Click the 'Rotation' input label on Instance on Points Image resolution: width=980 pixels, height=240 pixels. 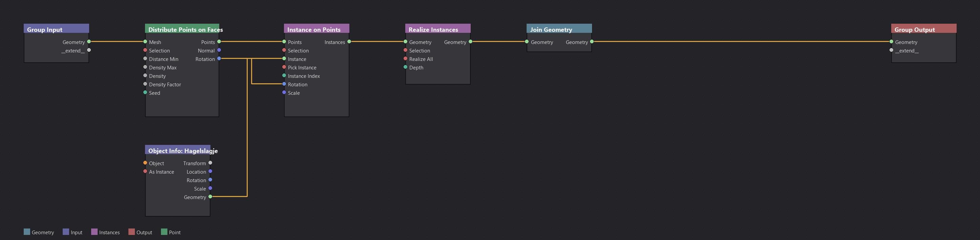click(298, 85)
